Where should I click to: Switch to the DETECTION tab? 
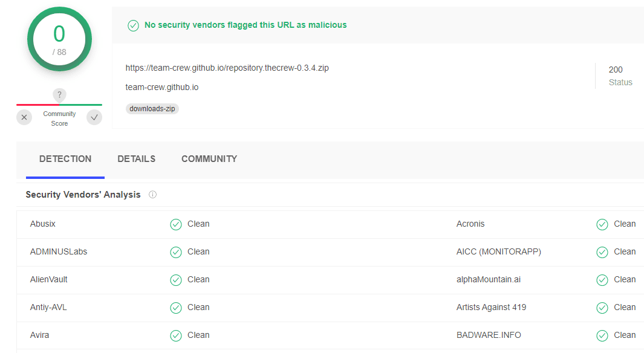[65, 159]
